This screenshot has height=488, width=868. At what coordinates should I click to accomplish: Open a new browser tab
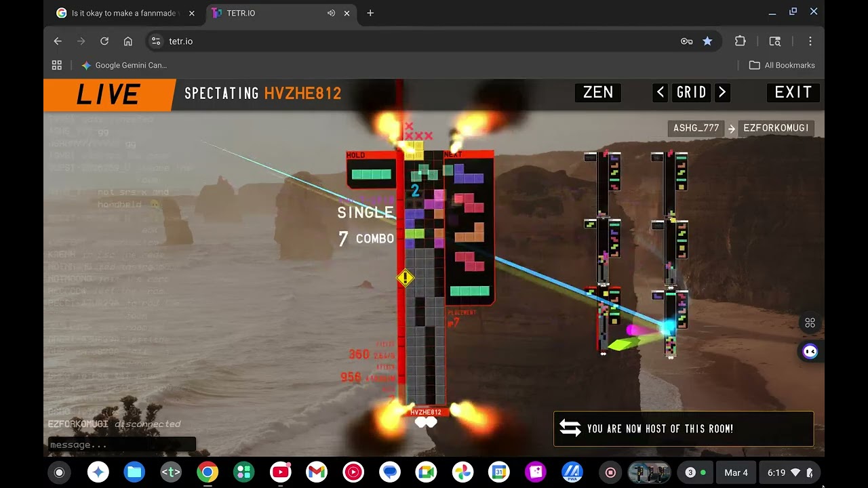tap(370, 13)
